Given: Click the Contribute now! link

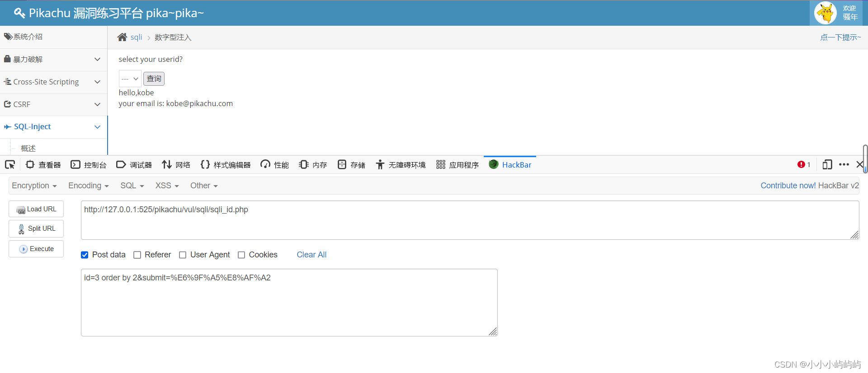Looking at the screenshot, I should click(x=788, y=186).
